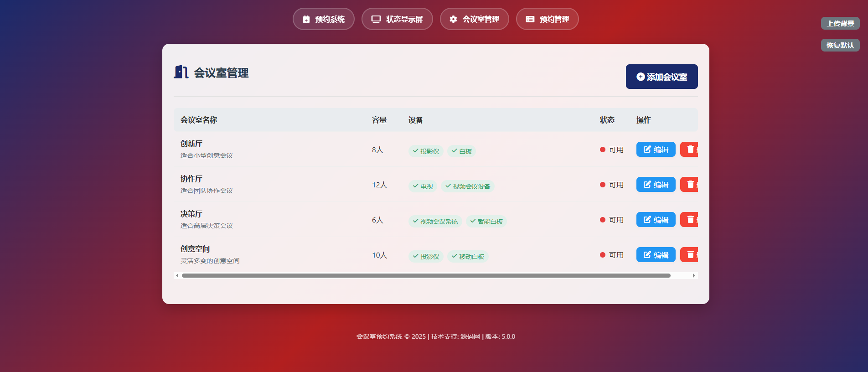Click 恢复默认 button
868x372 pixels.
tap(840, 45)
